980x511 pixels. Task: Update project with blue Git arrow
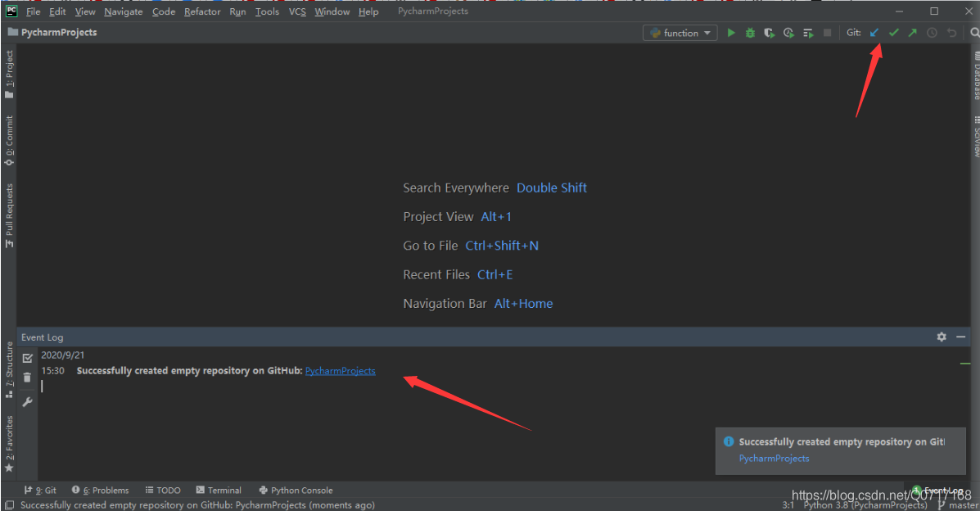[874, 33]
